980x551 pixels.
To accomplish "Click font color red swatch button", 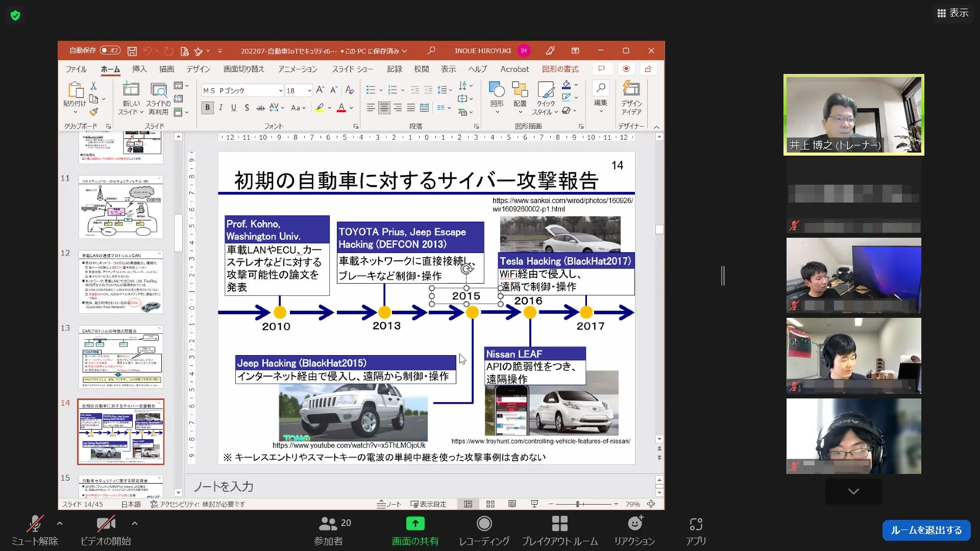I will tap(341, 108).
